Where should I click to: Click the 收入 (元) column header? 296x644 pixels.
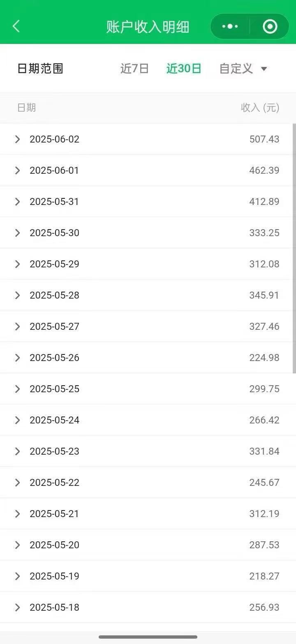click(260, 108)
